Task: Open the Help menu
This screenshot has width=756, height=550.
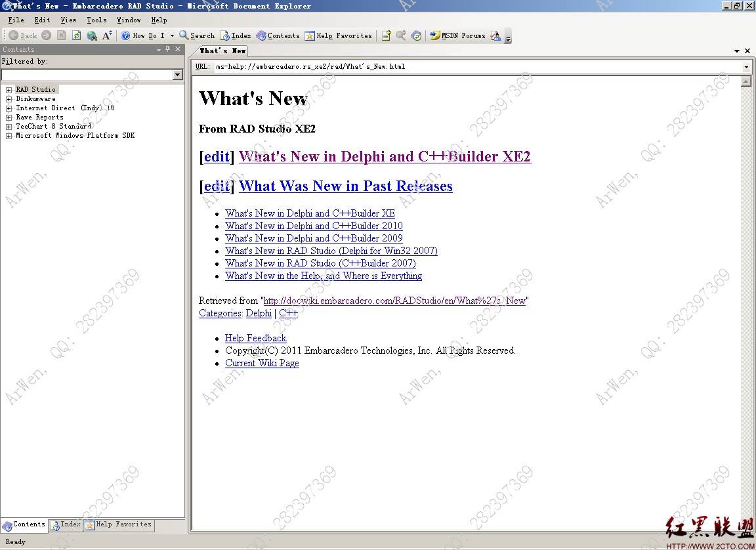Action: coord(159,20)
